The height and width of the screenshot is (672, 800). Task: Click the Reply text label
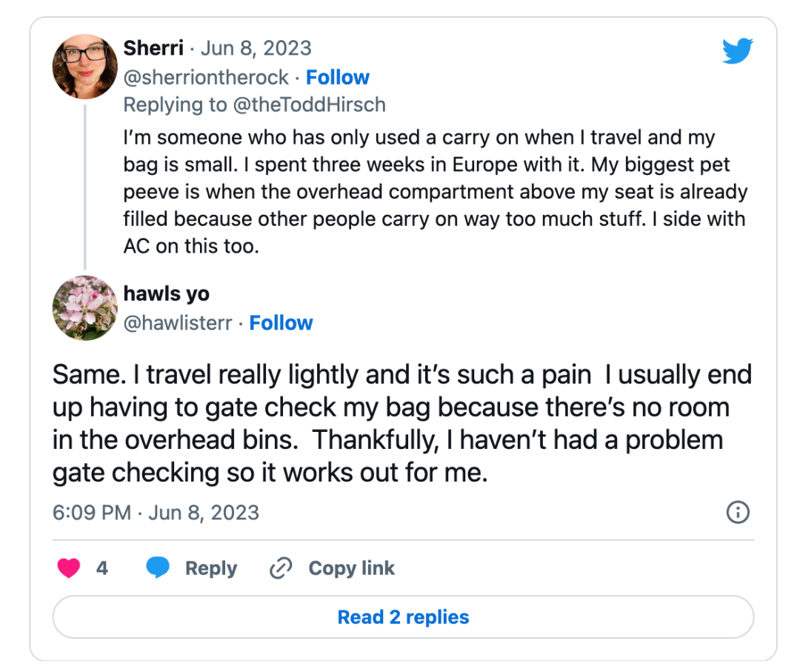[211, 568]
